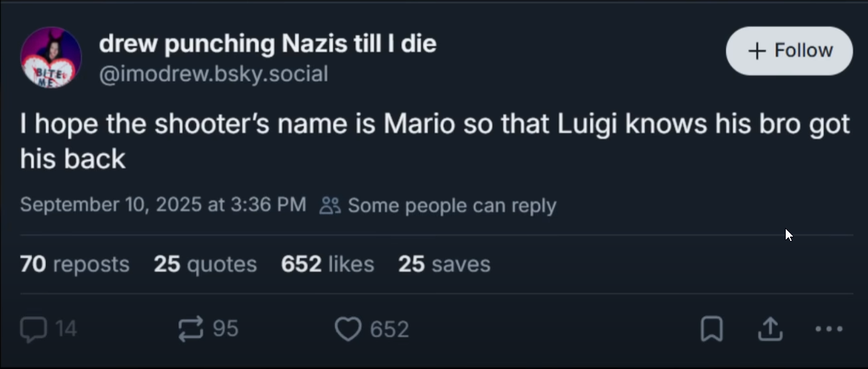Click the reply speech bubble icon
This screenshot has width=868, height=369.
[33, 330]
